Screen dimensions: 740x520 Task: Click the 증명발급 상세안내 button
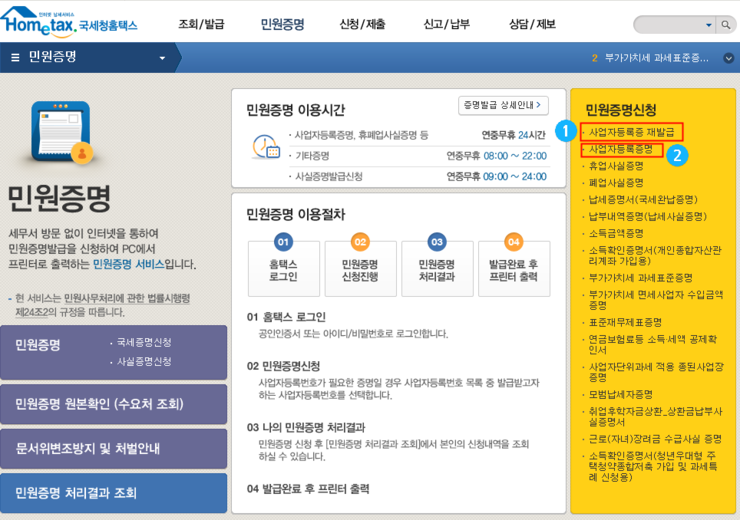[503, 105]
